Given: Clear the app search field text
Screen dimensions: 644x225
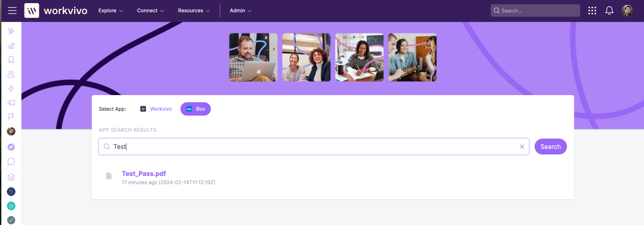Looking at the screenshot, I should coord(522,146).
